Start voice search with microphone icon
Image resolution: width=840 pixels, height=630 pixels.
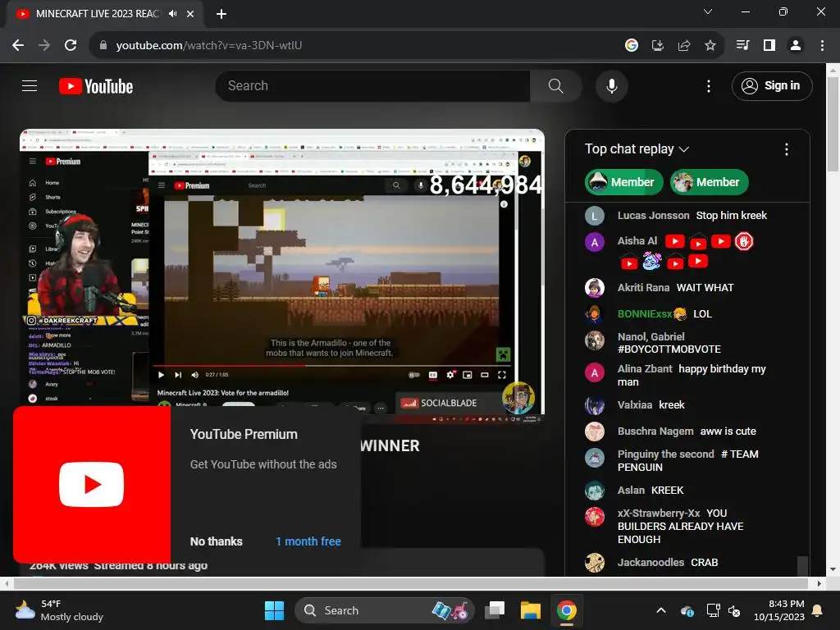(x=611, y=85)
